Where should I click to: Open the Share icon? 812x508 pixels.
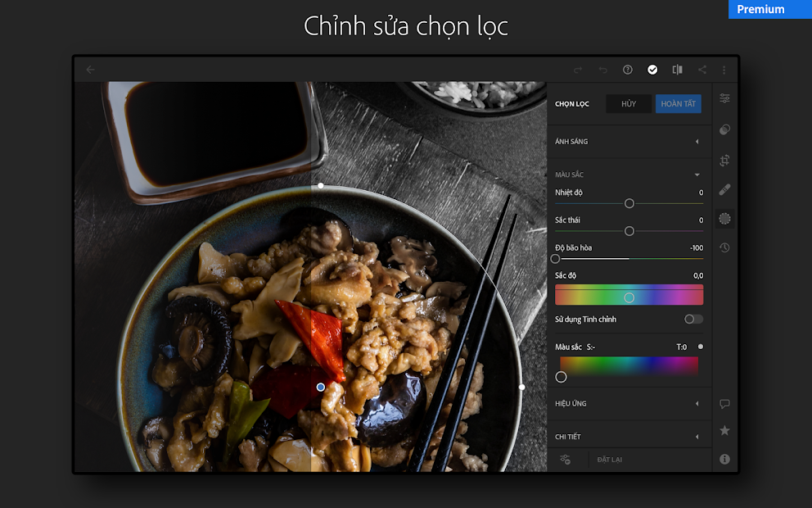[701, 70]
